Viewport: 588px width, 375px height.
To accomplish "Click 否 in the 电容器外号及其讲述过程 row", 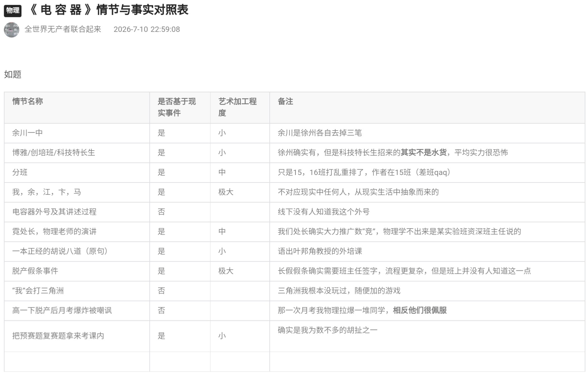I will click(161, 212).
